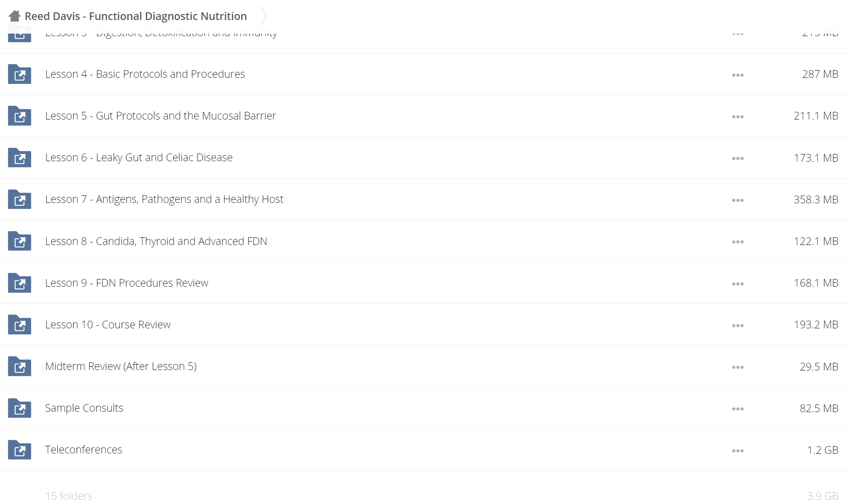Image resolution: width=853 pixels, height=504 pixels.
Task: Click the Sample Consults folder icon
Action: click(x=20, y=408)
